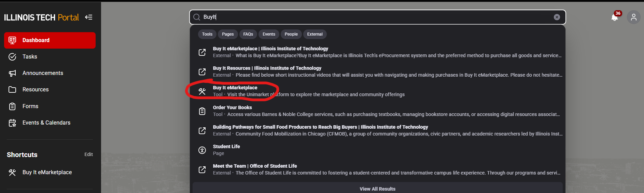Image resolution: width=644 pixels, height=193 pixels.
Task: Open Forms in sidebar
Action: [x=50, y=106]
